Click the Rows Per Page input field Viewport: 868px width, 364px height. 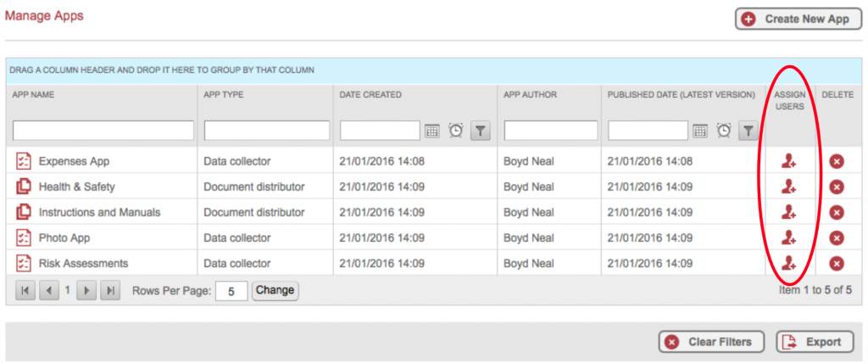click(x=231, y=291)
